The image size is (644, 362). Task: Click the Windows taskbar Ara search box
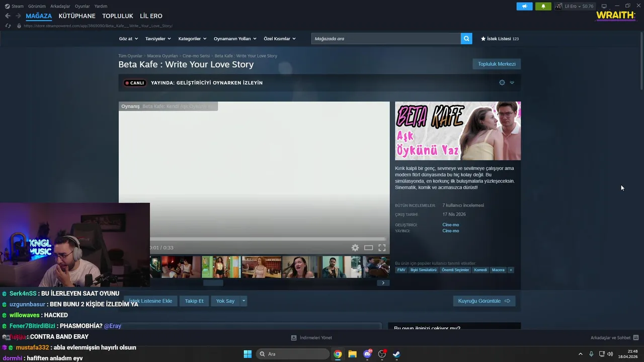tap(293, 354)
